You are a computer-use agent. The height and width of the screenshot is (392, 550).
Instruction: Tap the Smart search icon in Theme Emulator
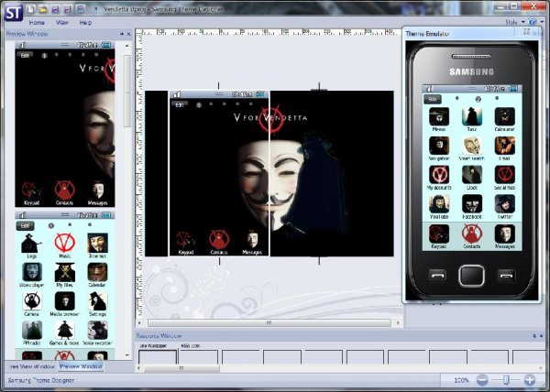472,148
